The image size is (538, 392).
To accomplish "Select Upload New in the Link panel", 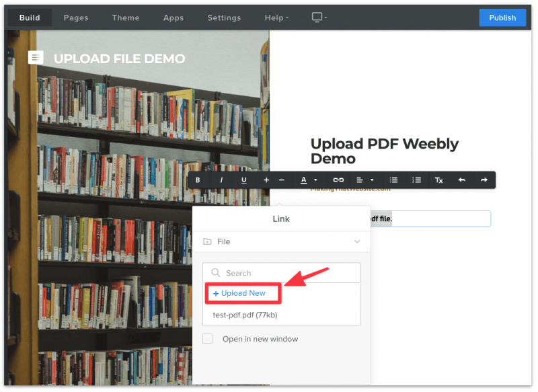I will point(242,293).
